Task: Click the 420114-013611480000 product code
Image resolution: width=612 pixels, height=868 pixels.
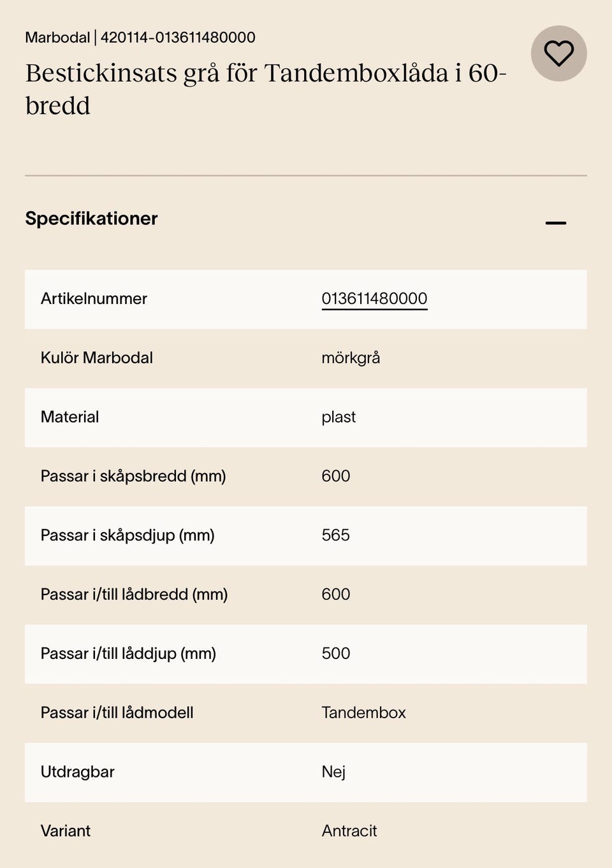Action: pyautogui.click(x=178, y=38)
